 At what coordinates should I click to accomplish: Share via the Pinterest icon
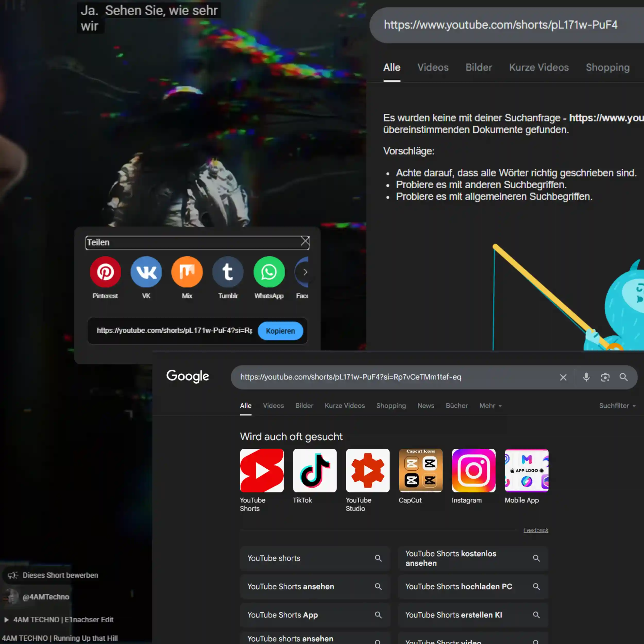click(105, 272)
